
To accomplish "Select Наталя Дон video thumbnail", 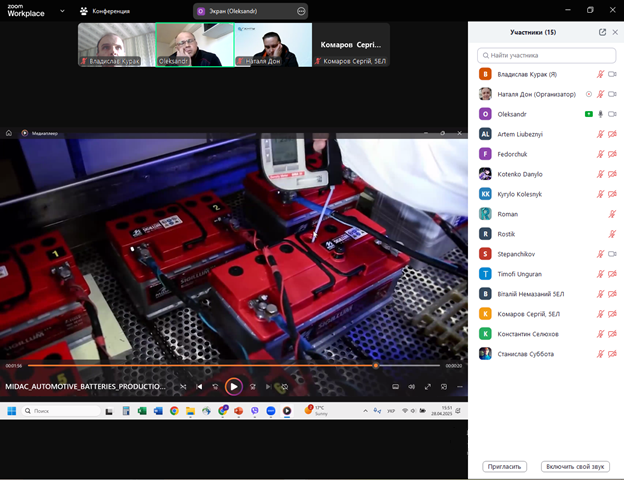I will [x=273, y=45].
